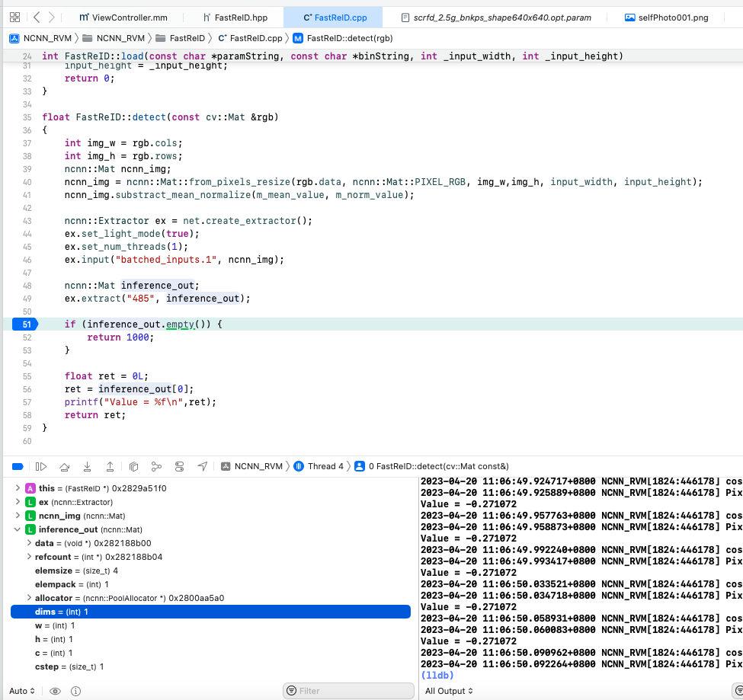
Task: Select stack frame 0 FastReID::detect
Action: coord(431,466)
